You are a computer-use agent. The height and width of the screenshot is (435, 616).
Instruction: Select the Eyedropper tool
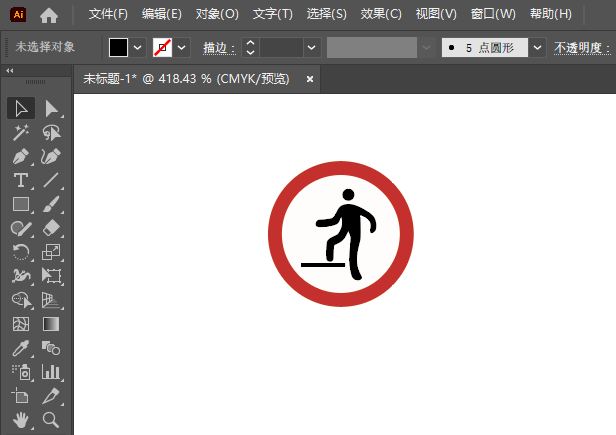coord(21,348)
